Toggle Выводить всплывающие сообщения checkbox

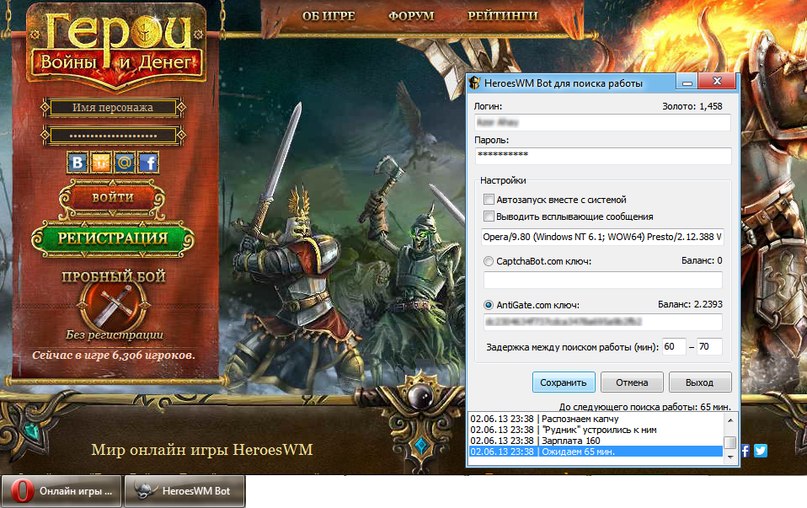(488, 216)
